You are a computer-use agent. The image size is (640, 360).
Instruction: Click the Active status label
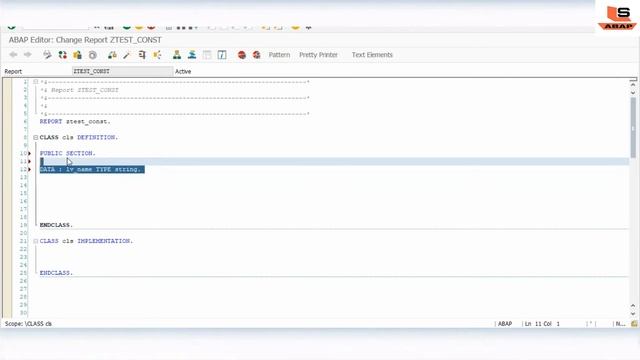[183, 71]
